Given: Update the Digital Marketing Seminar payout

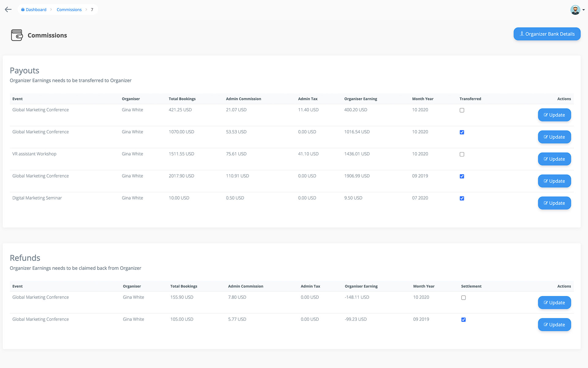Looking at the screenshot, I should 554,203.
